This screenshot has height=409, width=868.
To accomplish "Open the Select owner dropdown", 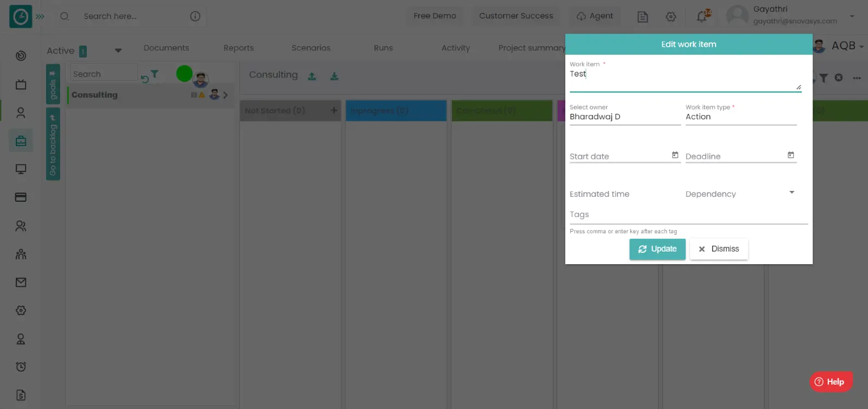I will 624,117.
